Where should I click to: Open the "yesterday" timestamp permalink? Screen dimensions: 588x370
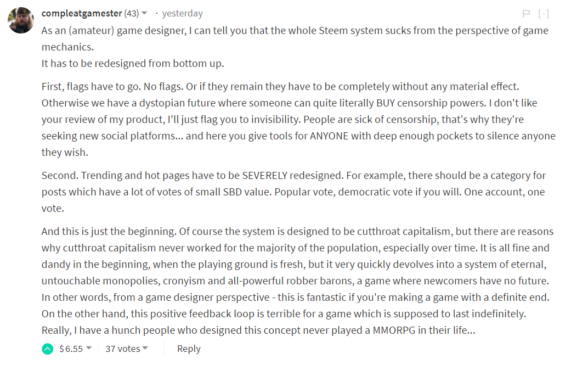[182, 13]
